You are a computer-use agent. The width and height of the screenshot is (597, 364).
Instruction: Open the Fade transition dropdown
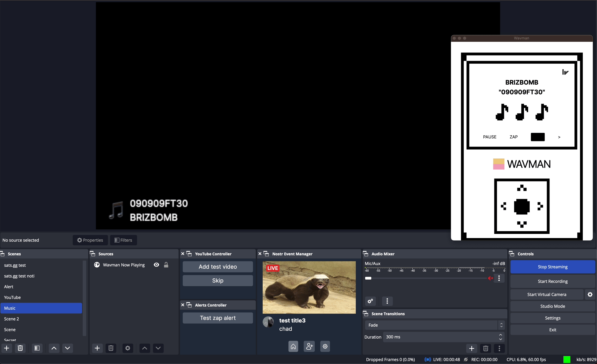[x=434, y=325]
